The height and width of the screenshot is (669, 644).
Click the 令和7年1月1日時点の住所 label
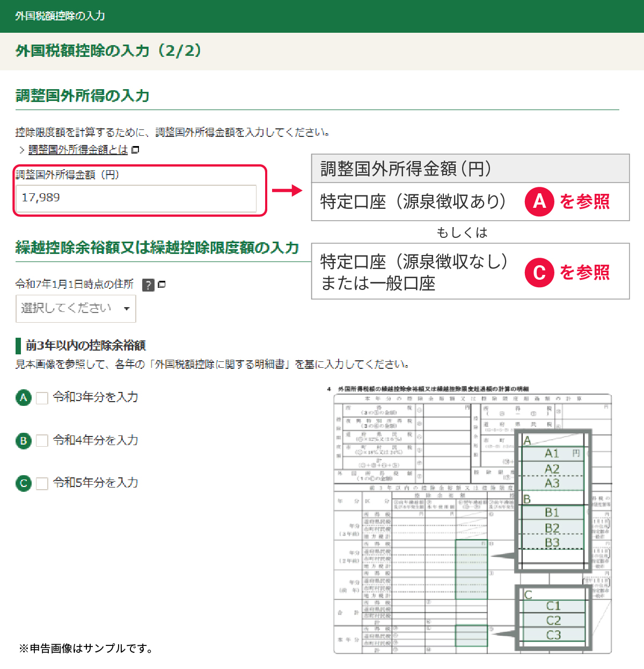tap(75, 284)
